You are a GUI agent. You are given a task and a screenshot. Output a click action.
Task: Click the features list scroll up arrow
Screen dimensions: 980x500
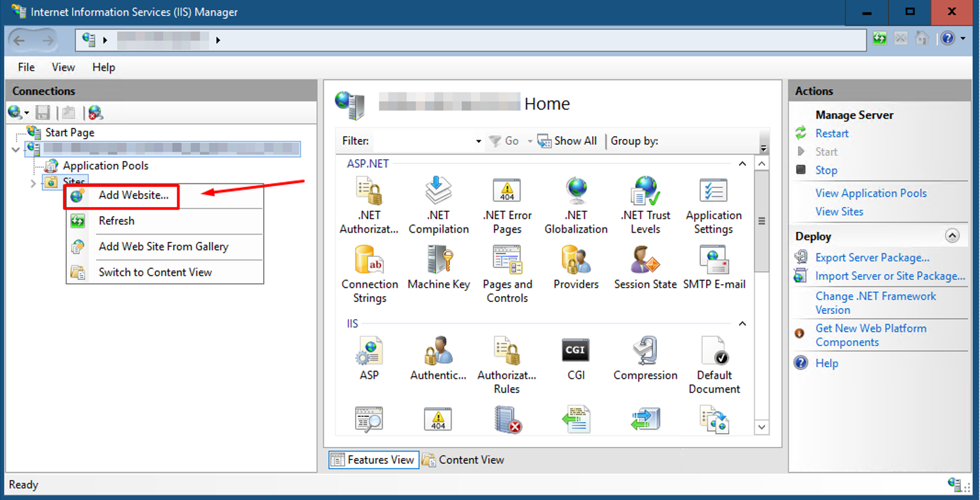761,163
